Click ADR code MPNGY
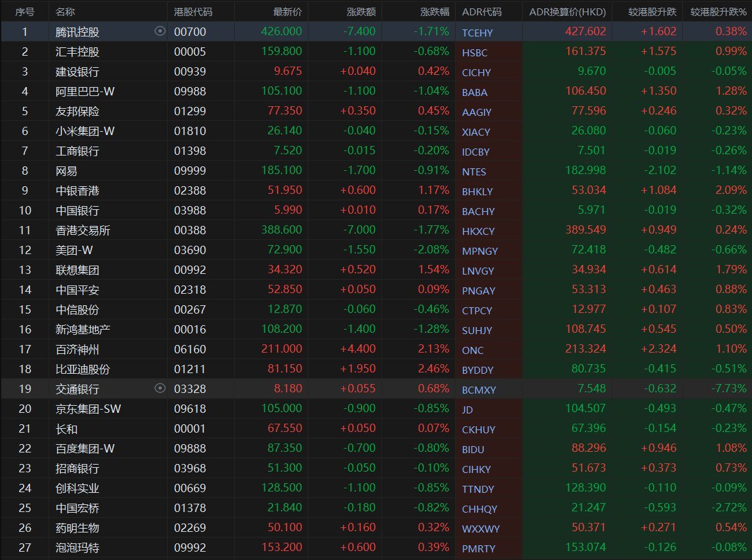 click(x=480, y=252)
